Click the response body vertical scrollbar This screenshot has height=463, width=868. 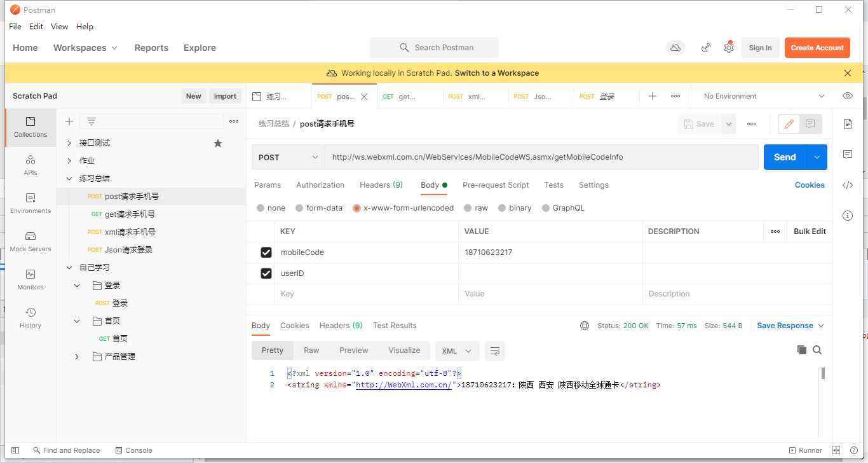[x=823, y=373]
